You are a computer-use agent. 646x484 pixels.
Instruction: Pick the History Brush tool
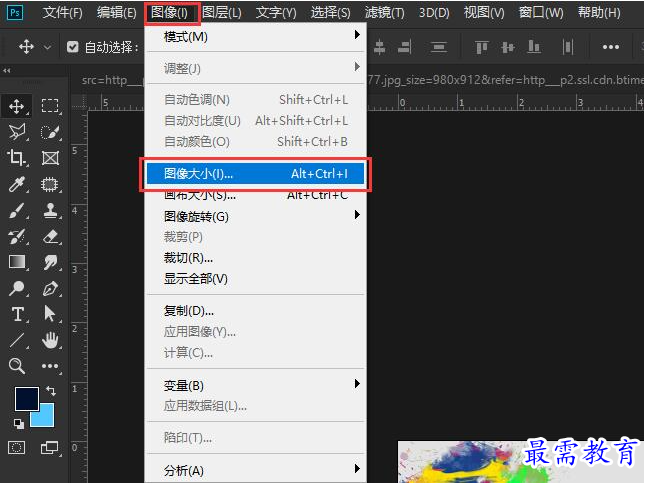[x=17, y=236]
